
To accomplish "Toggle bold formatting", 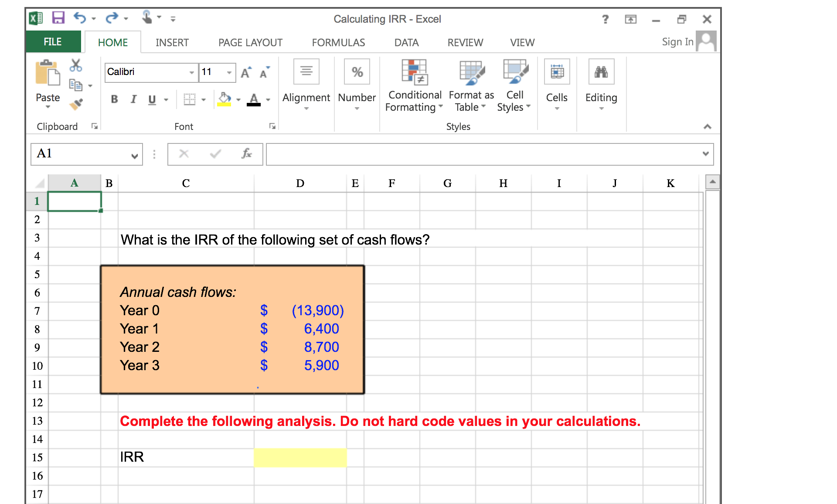I will coord(114,99).
